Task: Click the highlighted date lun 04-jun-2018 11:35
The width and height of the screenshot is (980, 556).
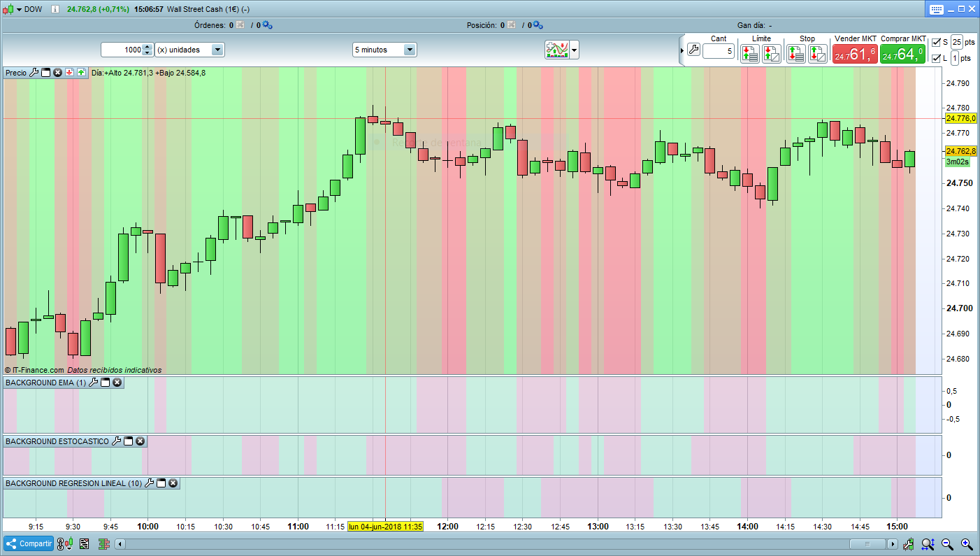Action: click(x=385, y=527)
